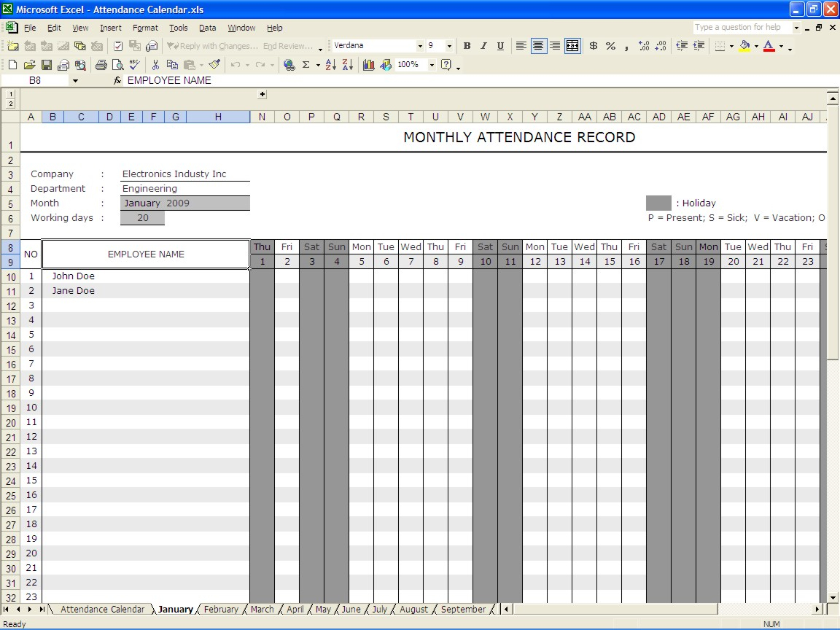Toggle Italic formatting
The width and height of the screenshot is (840, 630).
click(x=483, y=46)
